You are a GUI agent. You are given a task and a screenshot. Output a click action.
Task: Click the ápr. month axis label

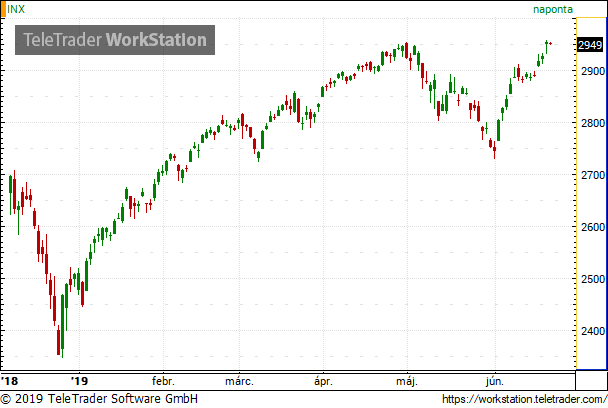tap(323, 382)
